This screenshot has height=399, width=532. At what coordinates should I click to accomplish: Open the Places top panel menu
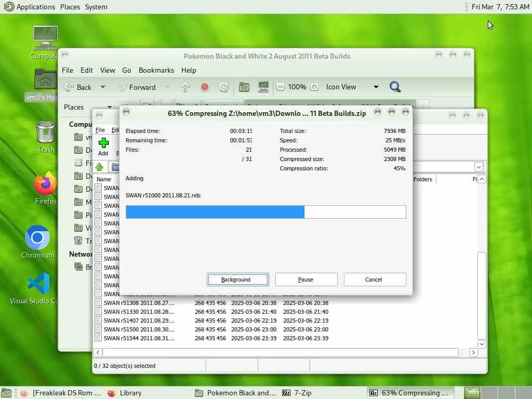pos(70,7)
